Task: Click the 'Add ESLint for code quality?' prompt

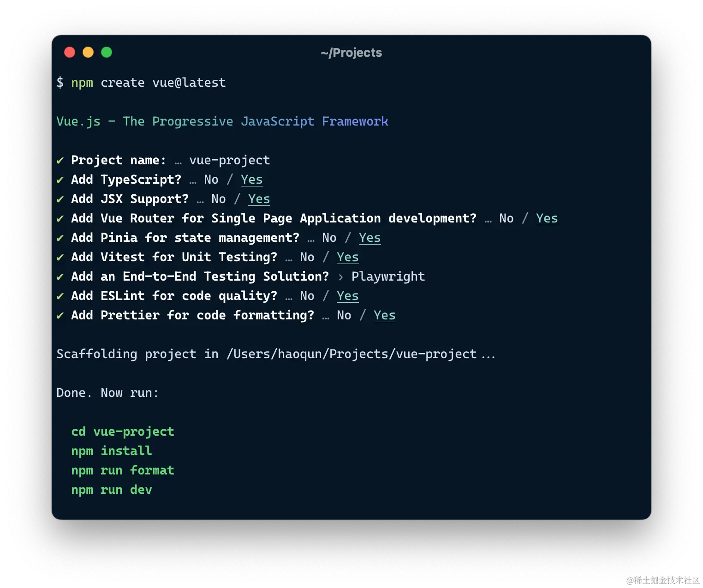Action: click(x=174, y=296)
